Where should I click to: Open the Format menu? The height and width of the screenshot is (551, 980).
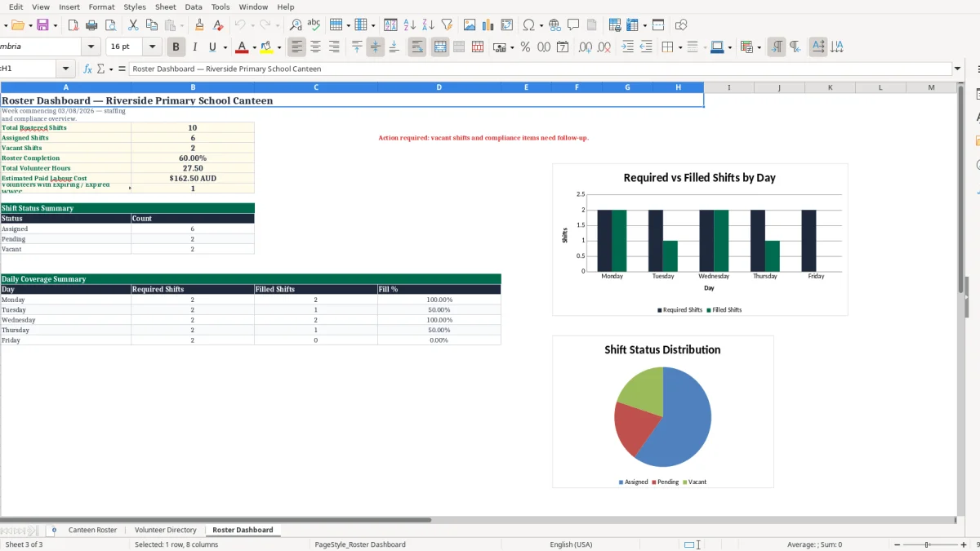pyautogui.click(x=102, y=7)
